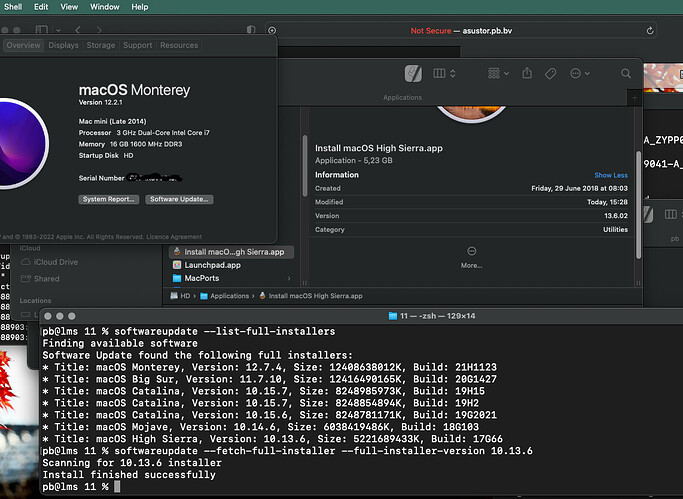Switch to the Displays tab
The image size is (683, 499).
click(x=64, y=45)
